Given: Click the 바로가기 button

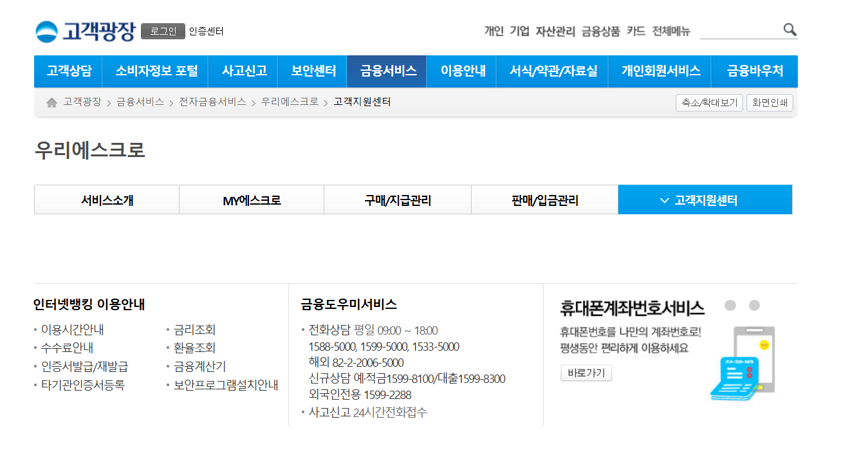Looking at the screenshot, I should point(586,373).
